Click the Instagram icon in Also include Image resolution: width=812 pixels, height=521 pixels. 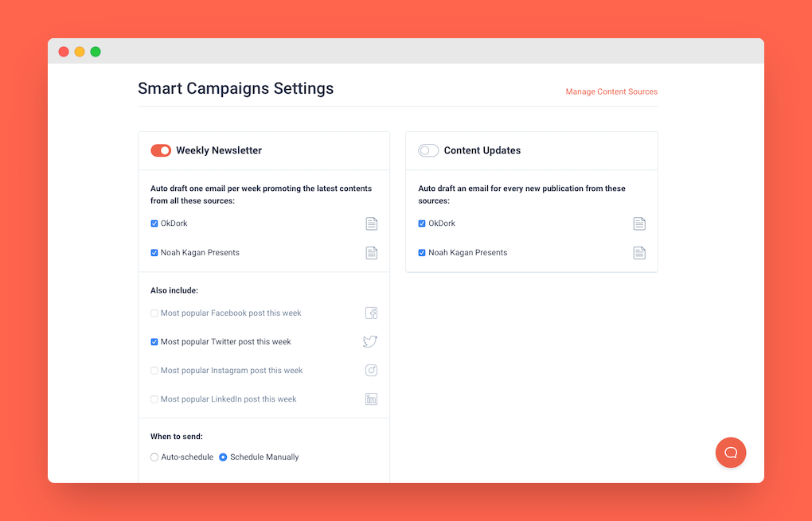click(x=371, y=371)
